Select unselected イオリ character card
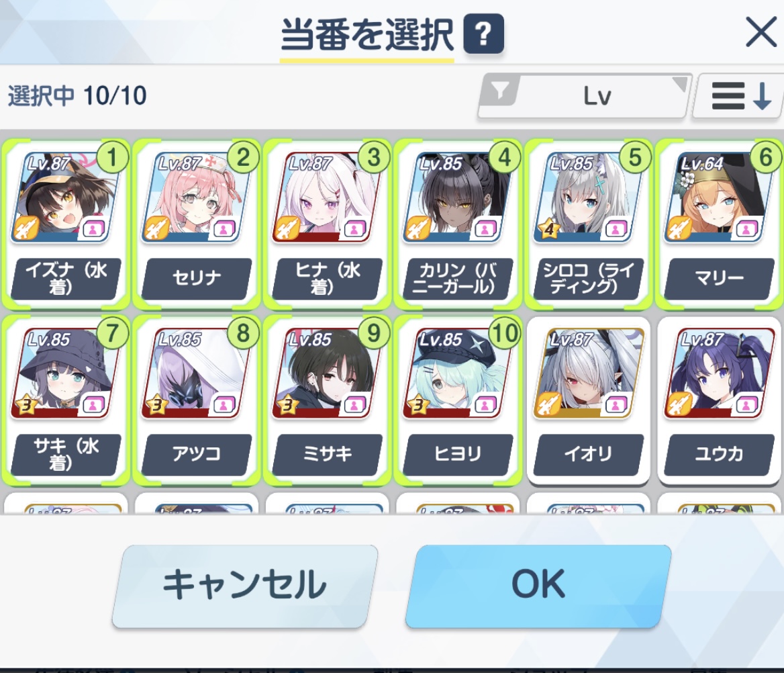Image resolution: width=784 pixels, height=673 pixels. coord(589,400)
